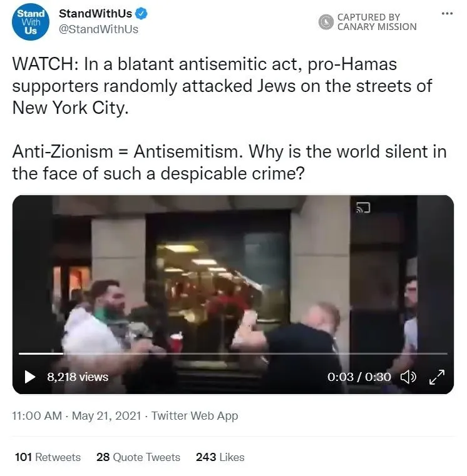Screen dimensions: 467x476
Task: Play the video
Action: (29, 377)
